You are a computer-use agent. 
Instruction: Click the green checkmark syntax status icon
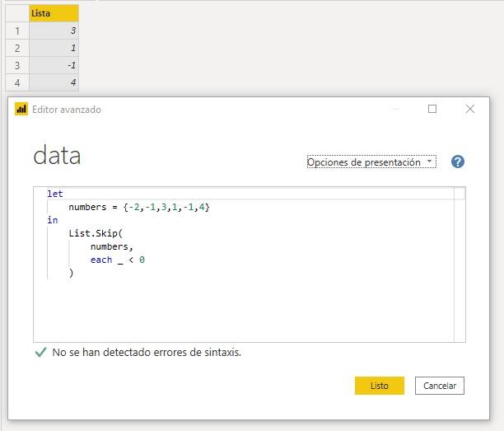[x=40, y=352]
